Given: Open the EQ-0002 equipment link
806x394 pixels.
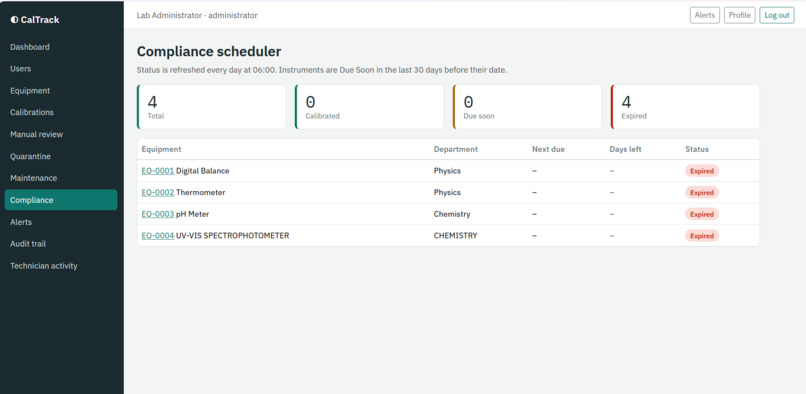Looking at the screenshot, I should coord(158,192).
